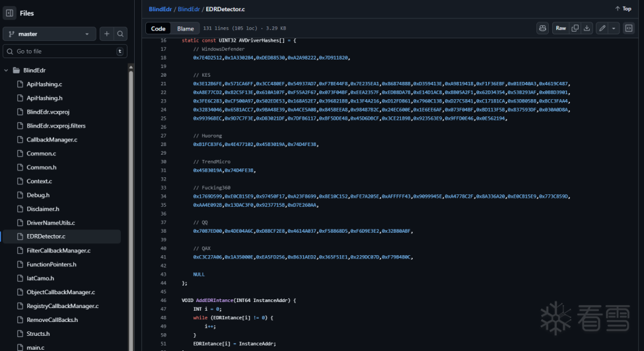644x351 pixels.
Task: Open DriverNameUtils.c file
Action: 50,223
